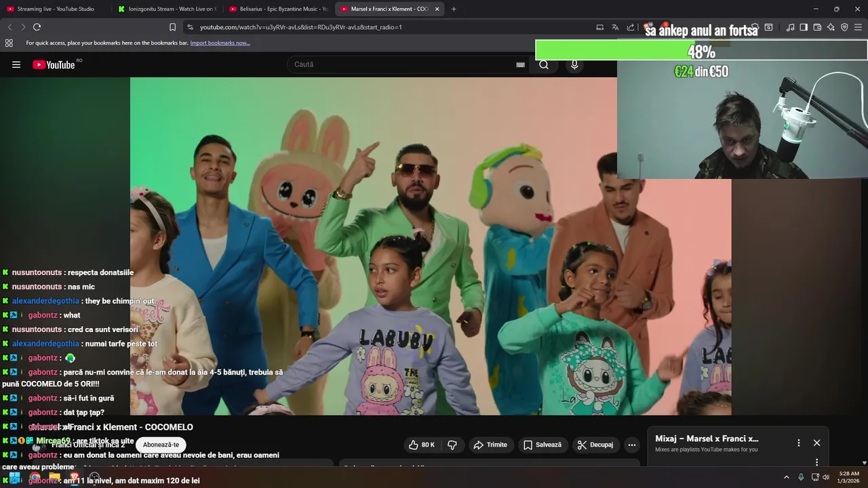The image size is (868, 488).
Task: Translate this page icon
Action: click(615, 27)
